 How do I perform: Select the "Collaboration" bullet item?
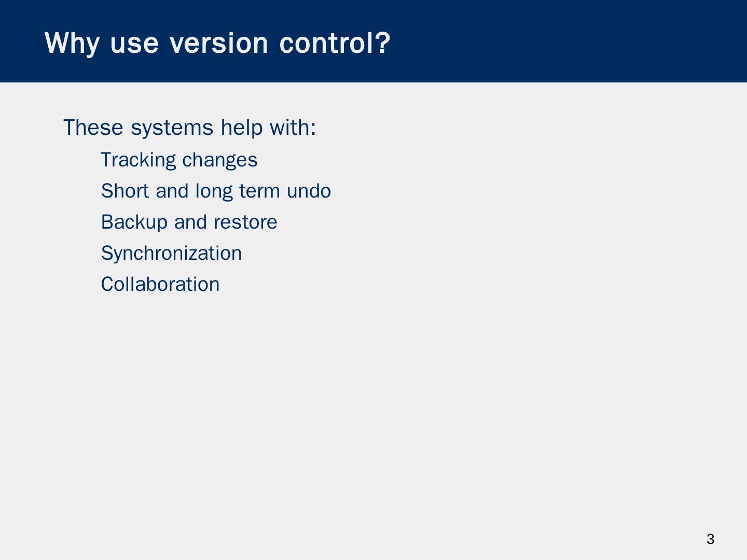(160, 284)
